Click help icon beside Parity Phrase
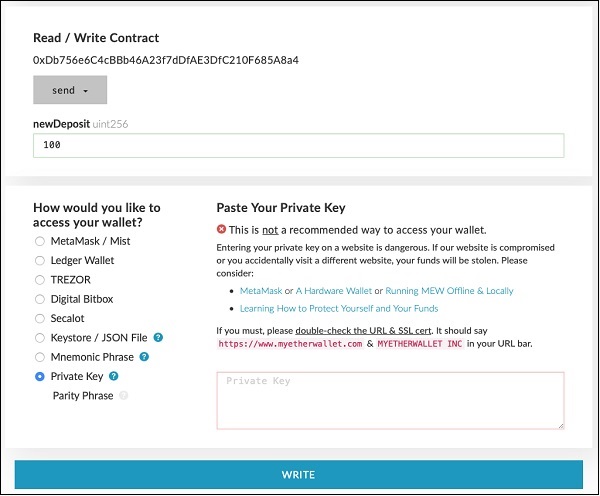Viewport: 600px width, 496px height. 124,395
